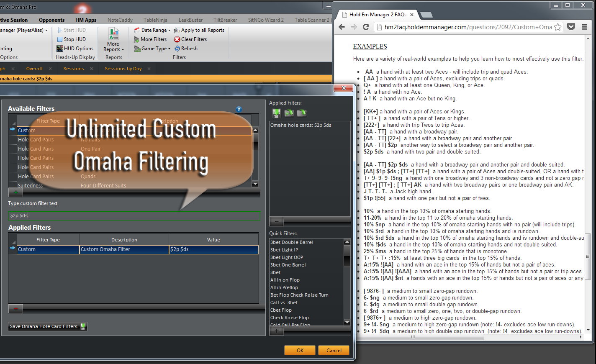Click the plus button below Quick Filters
The image size is (596, 364).
point(276,331)
